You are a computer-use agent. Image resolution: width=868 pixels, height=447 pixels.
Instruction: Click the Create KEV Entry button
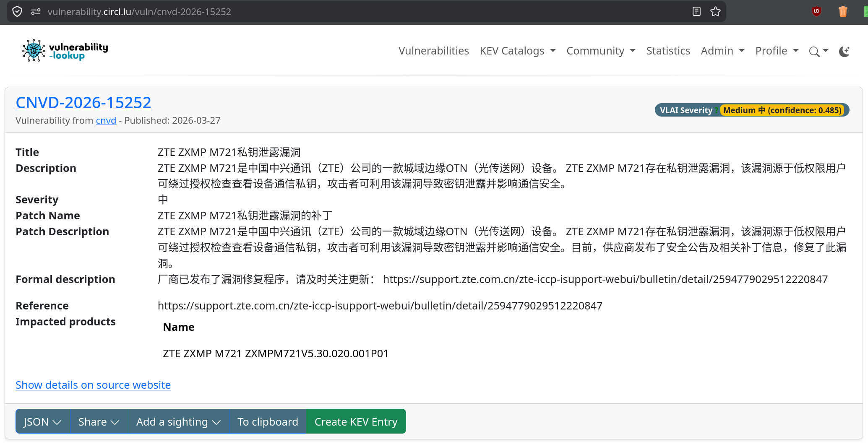click(x=356, y=421)
